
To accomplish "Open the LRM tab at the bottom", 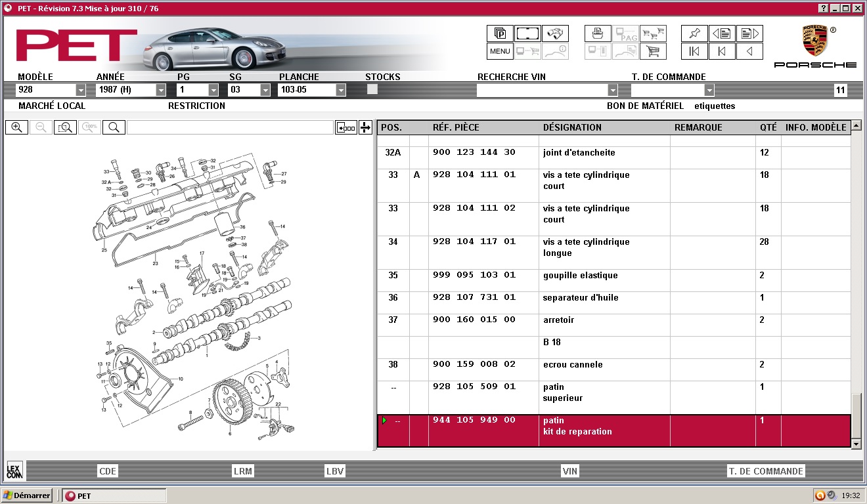I will click(242, 471).
